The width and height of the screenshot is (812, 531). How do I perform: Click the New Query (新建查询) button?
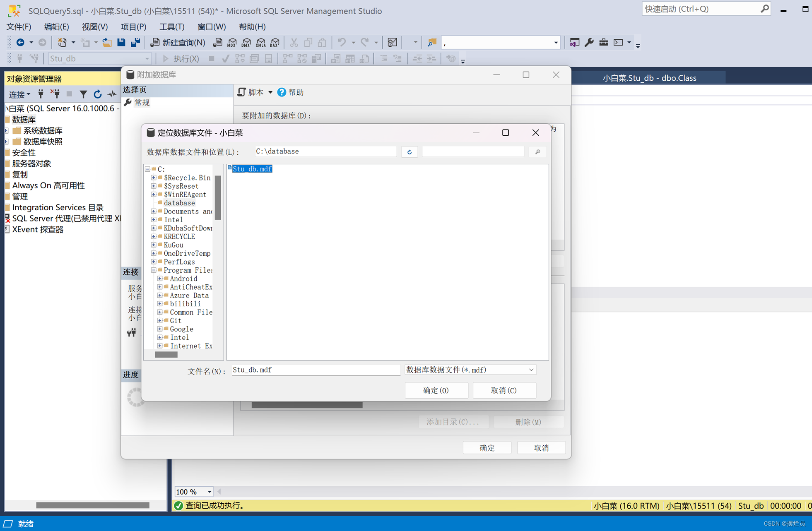tap(178, 42)
